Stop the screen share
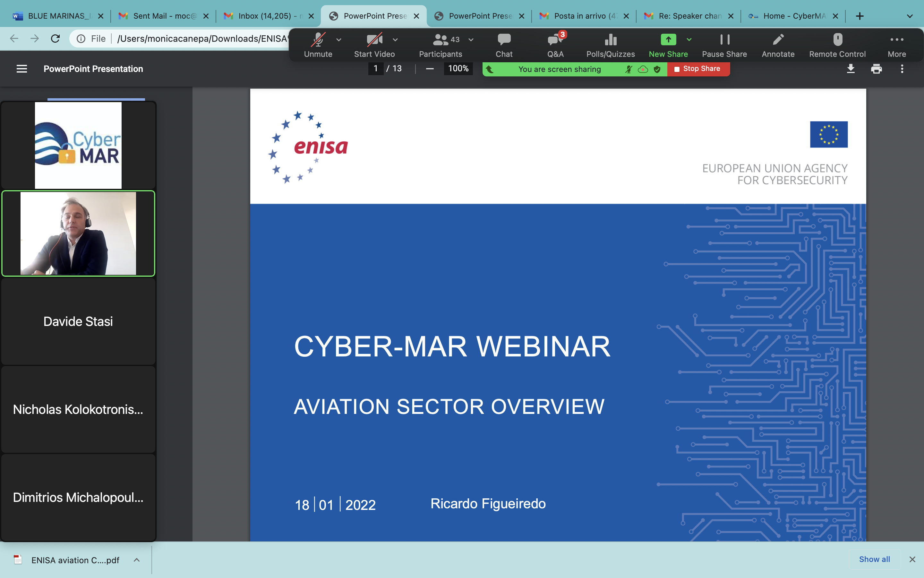 [x=698, y=69]
